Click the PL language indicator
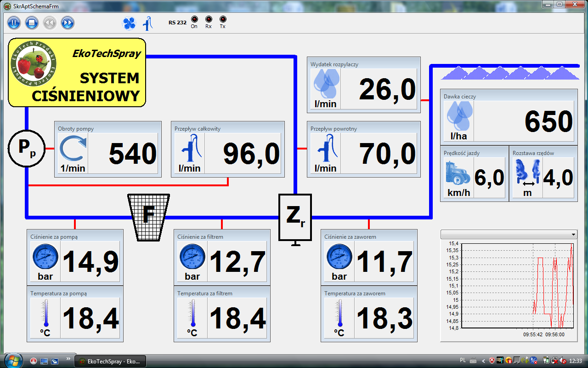Image resolution: width=588 pixels, height=368 pixels. [x=463, y=361]
